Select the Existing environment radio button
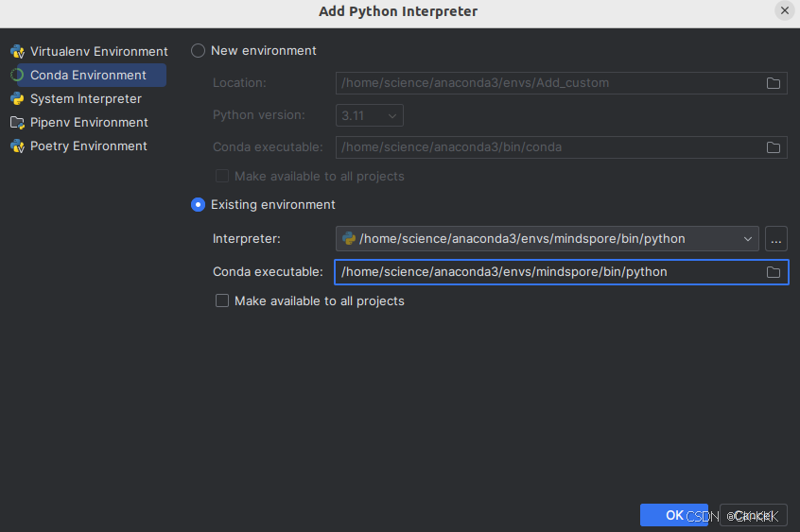Viewport: 800px width, 532px height. (x=199, y=204)
